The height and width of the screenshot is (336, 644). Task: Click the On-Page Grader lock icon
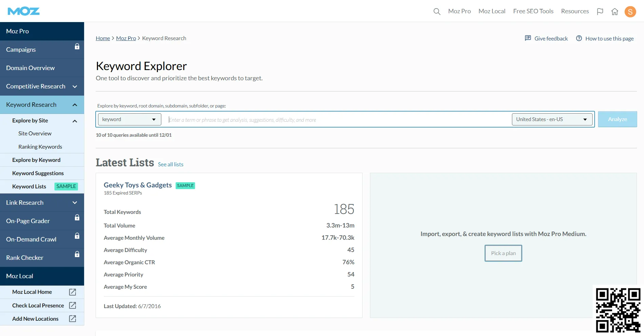(77, 217)
